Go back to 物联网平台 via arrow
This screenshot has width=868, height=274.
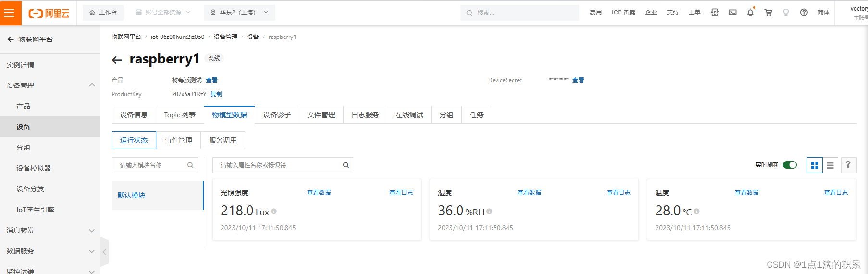pos(11,39)
